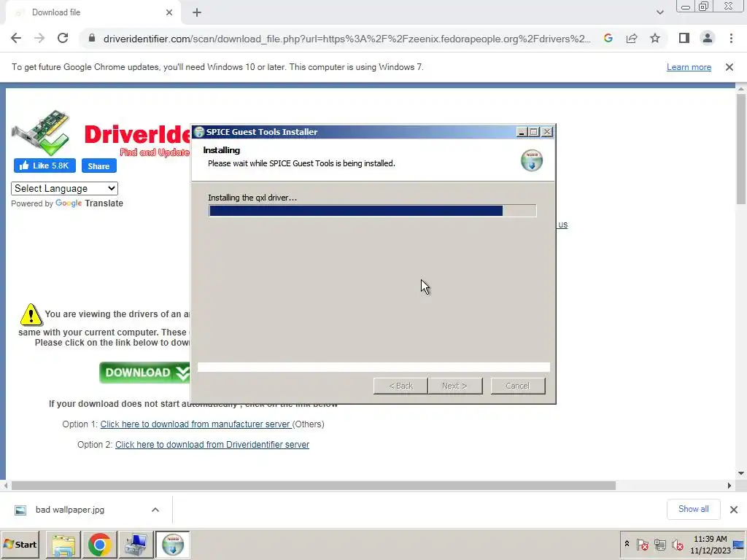This screenshot has width=747, height=560.
Task: Click download from Driveridentifier server link
Action: pos(212,444)
